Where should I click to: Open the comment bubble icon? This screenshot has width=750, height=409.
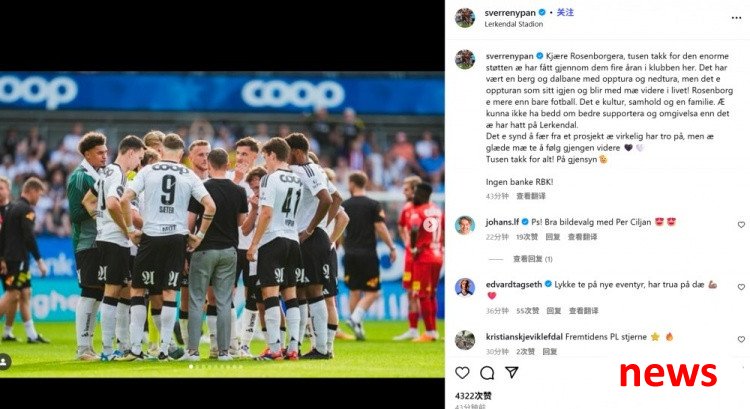tap(487, 373)
